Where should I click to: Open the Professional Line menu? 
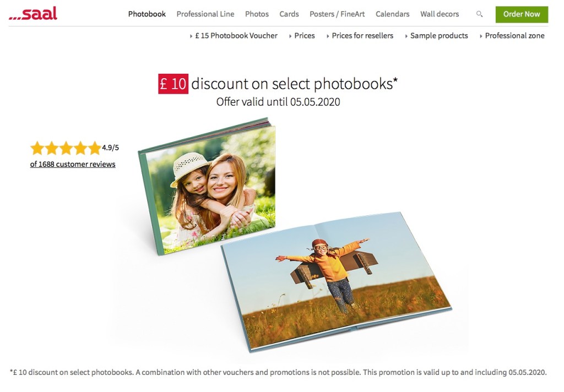coord(205,14)
